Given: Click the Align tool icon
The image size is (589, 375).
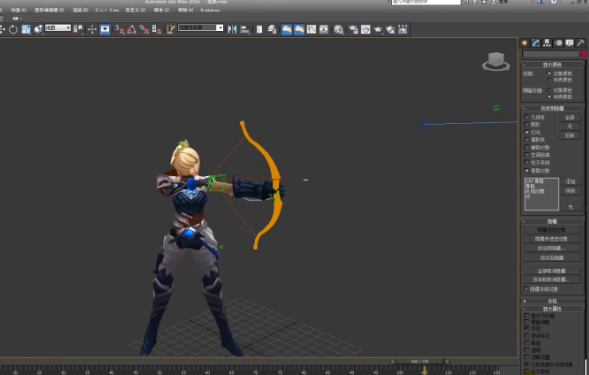Looking at the screenshot, I should [245, 29].
